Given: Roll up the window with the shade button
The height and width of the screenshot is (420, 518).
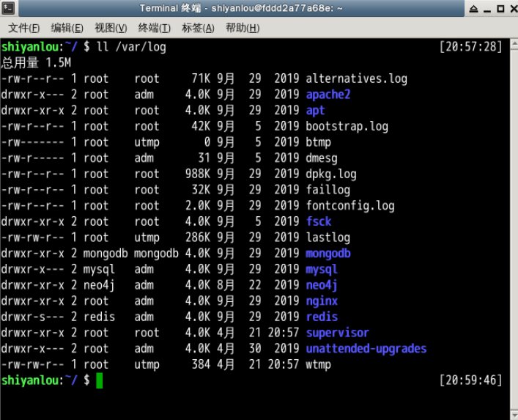Looking at the screenshot, I should coord(475,8).
